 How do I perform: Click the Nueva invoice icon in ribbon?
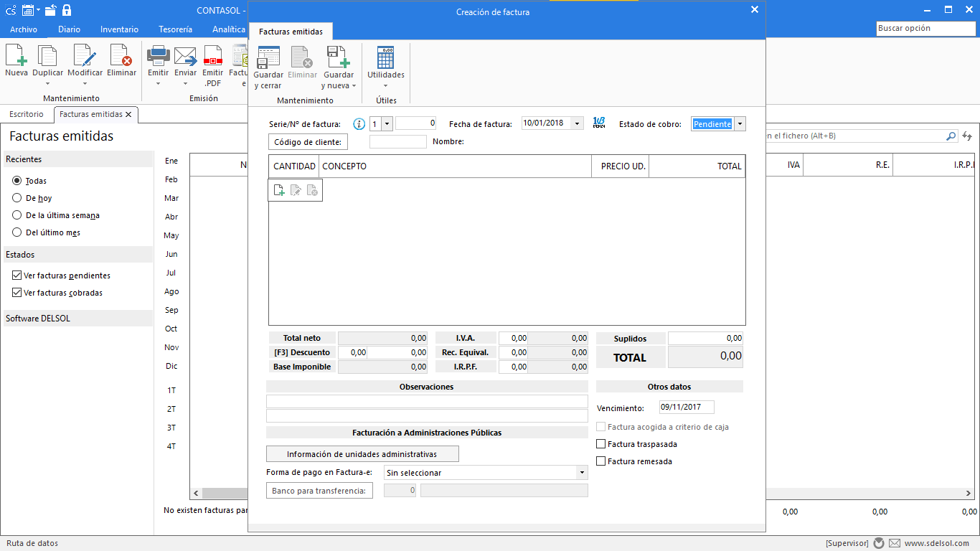coord(16,56)
